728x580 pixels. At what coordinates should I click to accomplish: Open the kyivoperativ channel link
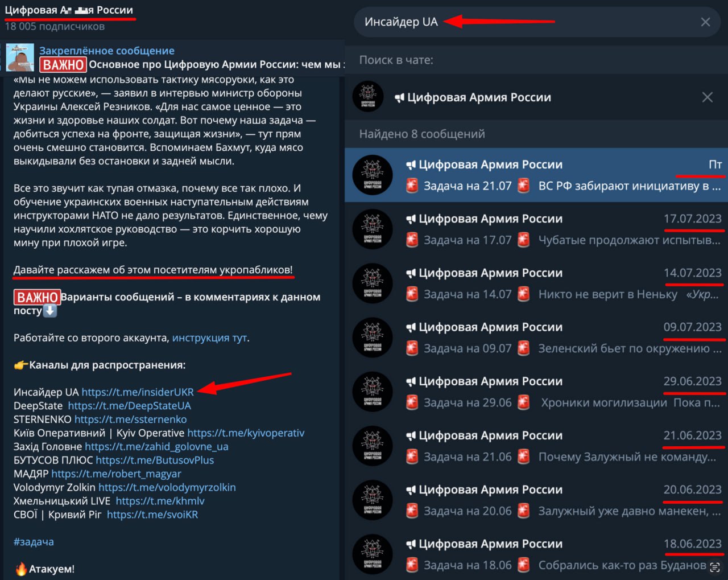coord(246,433)
